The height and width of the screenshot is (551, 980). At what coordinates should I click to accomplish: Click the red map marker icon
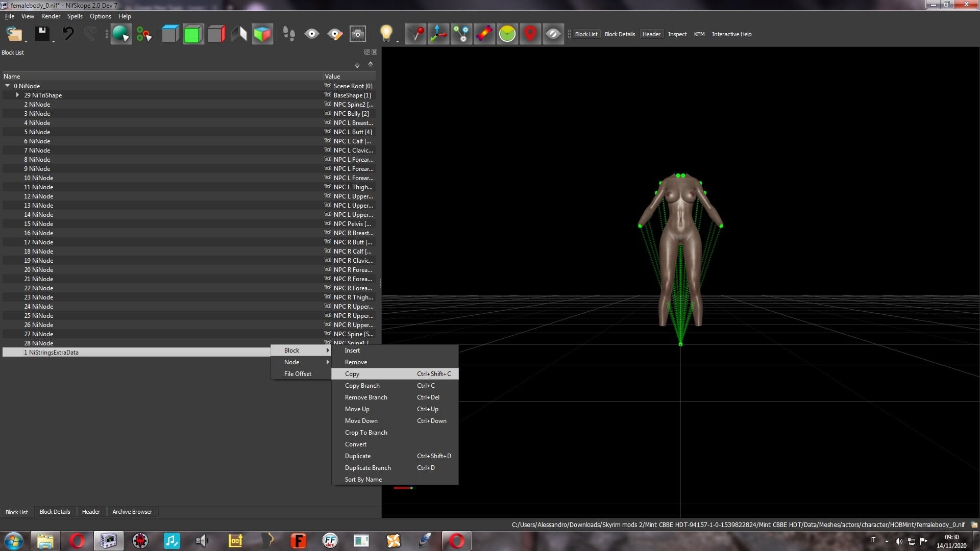(x=530, y=34)
